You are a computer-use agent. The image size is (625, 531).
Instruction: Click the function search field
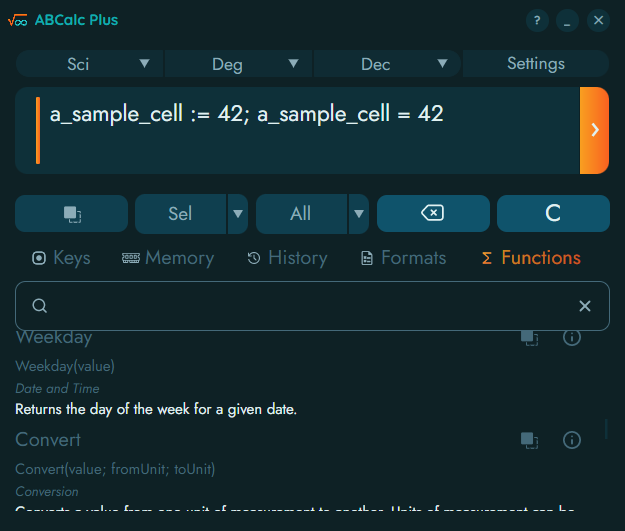tap(312, 306)
